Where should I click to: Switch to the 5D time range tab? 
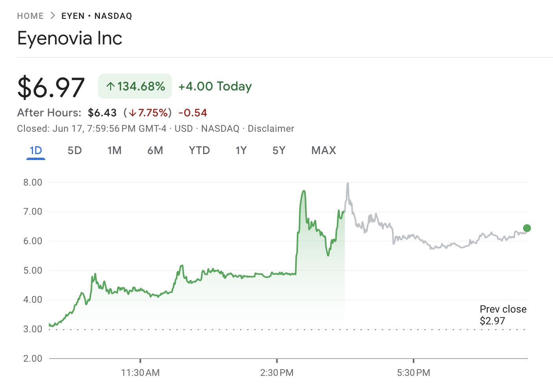[74, 150]
